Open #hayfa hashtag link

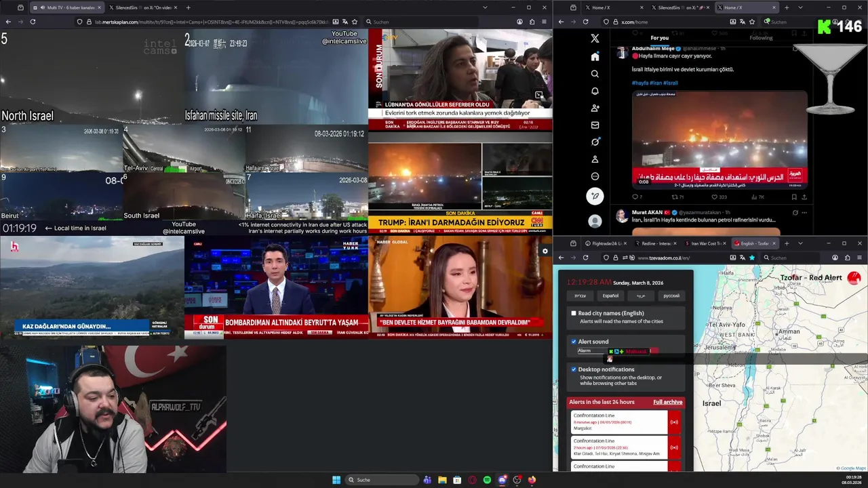coord(639,83)
